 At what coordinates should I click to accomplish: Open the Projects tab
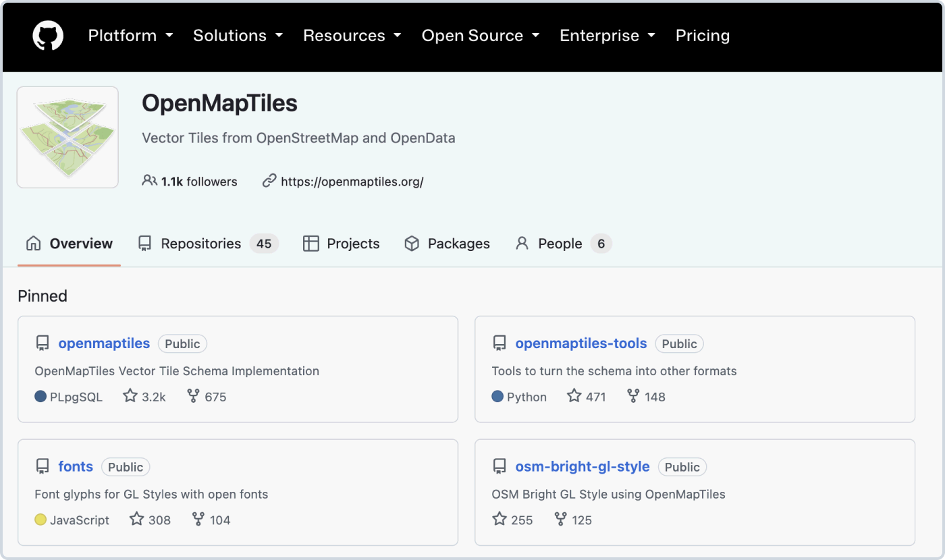coord(342,244)
